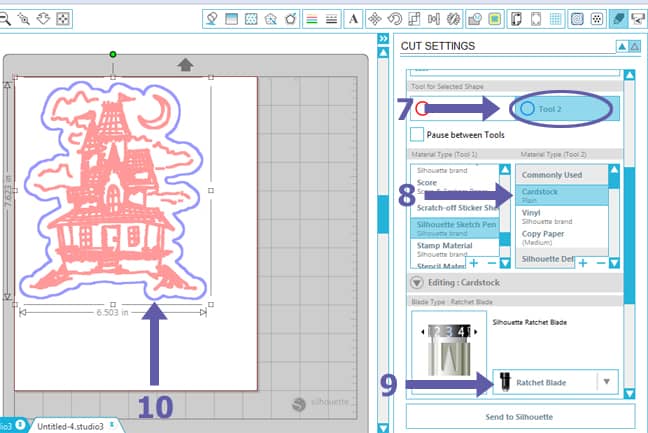Switch Cut Settings to advanced mode triangle
Viewport: 648px width, 433px height.
(x=634, y=46)
